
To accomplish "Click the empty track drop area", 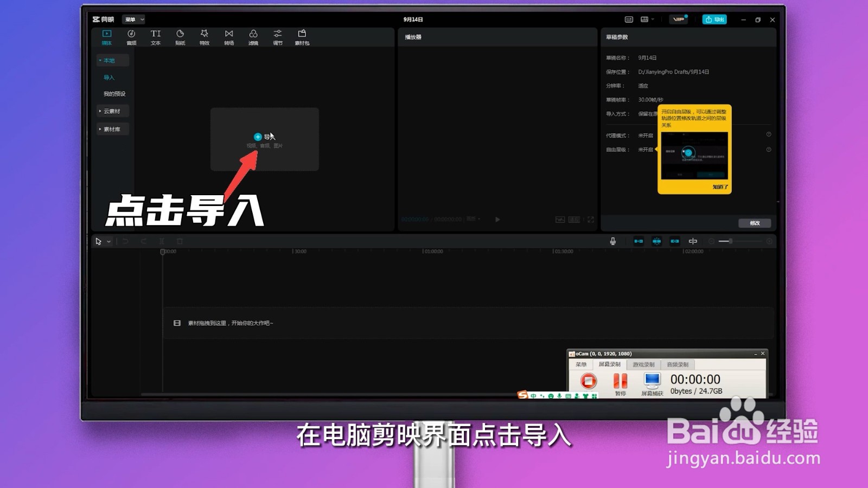I will click(x=469, y=323).
